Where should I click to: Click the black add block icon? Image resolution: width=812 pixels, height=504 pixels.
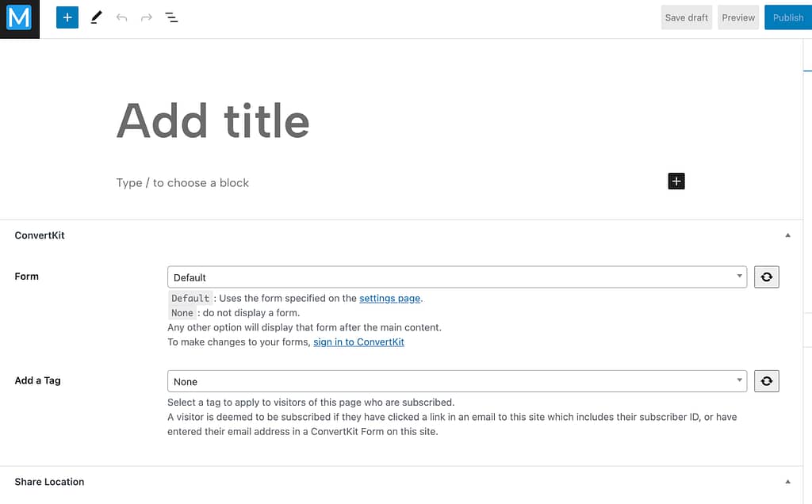click(676, 181)
